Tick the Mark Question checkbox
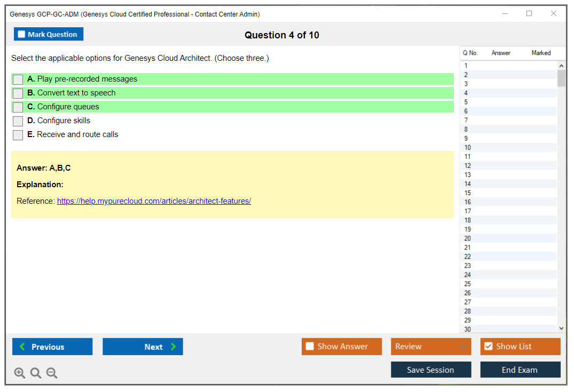574x392 pixels. (22, 35)
